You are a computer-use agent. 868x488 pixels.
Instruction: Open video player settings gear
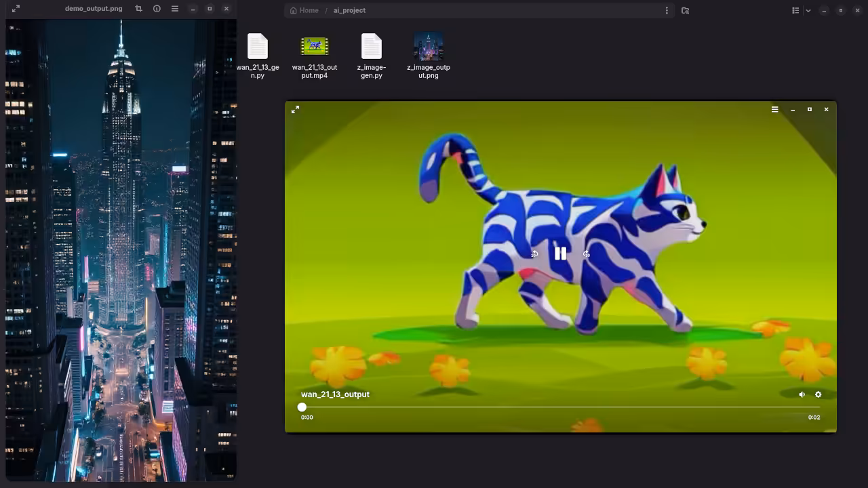click(818, 394)
